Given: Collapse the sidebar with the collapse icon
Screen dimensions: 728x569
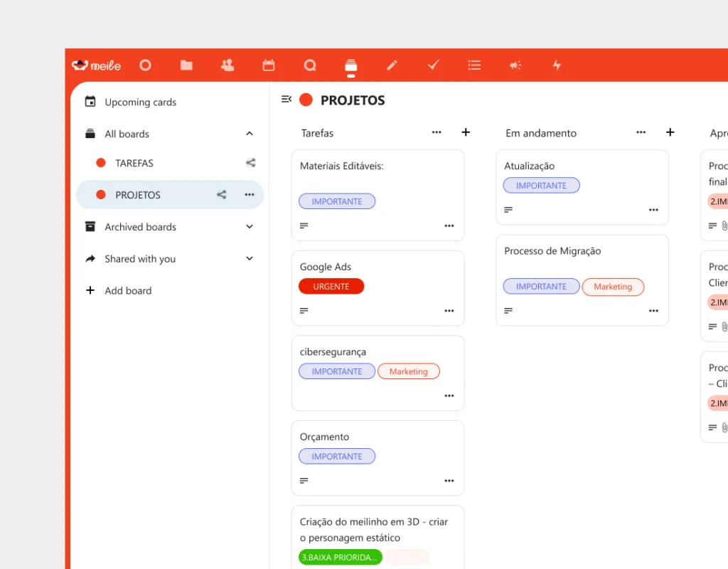Looking at the screenshot, I should [x=286, y=100].
